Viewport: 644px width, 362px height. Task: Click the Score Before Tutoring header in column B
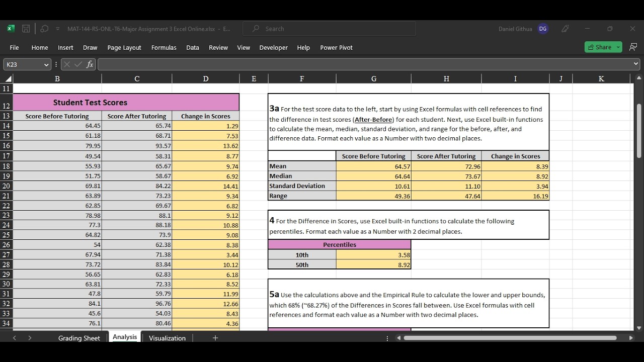57,116
